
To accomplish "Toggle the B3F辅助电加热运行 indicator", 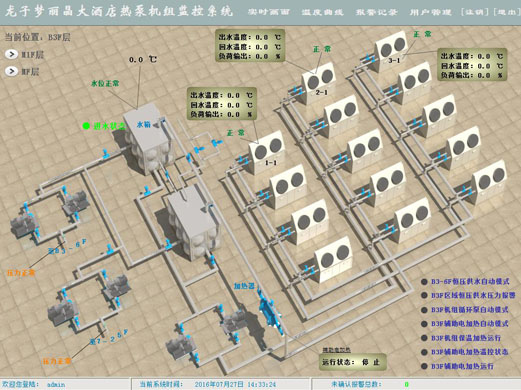I will click(x=424, y=366).
